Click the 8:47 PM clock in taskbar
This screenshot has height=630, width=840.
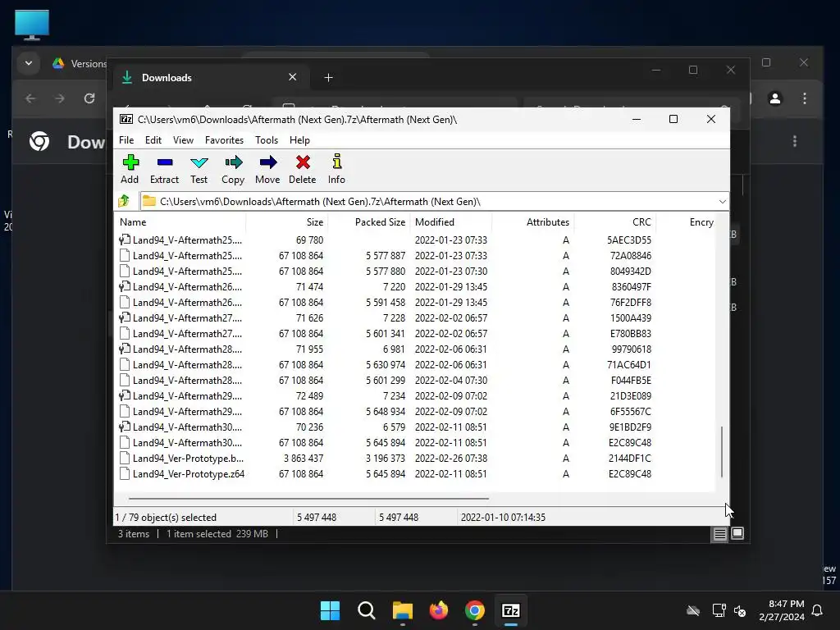click(x=782, y=610)
